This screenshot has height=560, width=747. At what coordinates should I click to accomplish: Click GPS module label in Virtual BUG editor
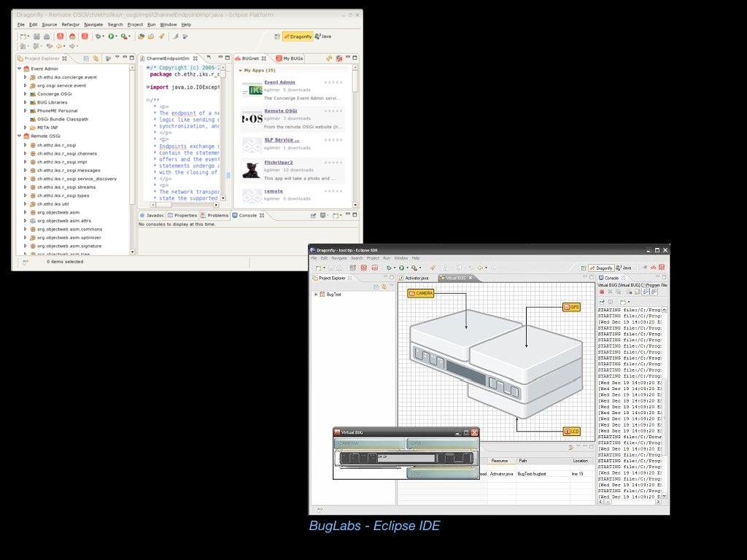(x=571, y=307)
